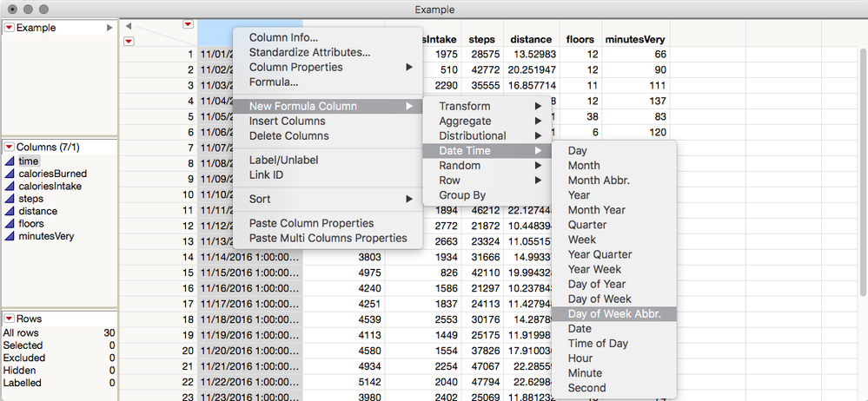This screenshot has height=401, width=868.
Task: Open the Aggregate submenu
Action: pos(487,122)
